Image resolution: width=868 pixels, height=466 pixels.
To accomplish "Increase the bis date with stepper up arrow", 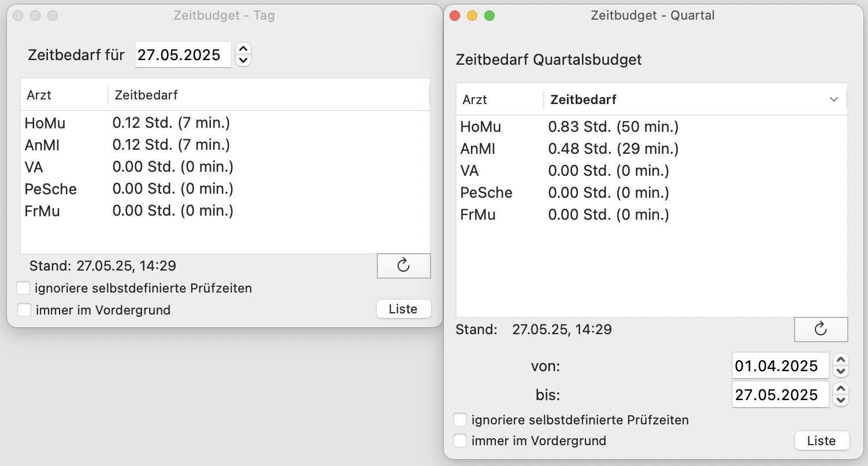I will click(841, 389).
